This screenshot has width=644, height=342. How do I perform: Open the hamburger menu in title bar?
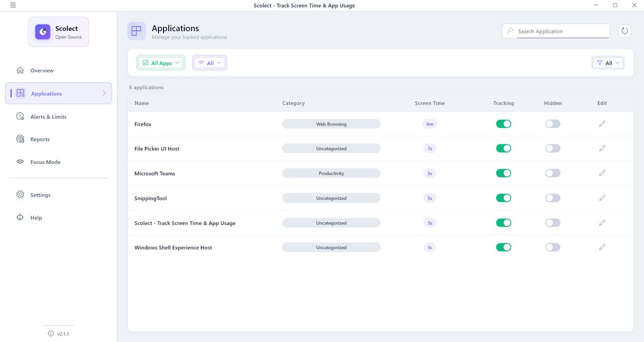13,6
